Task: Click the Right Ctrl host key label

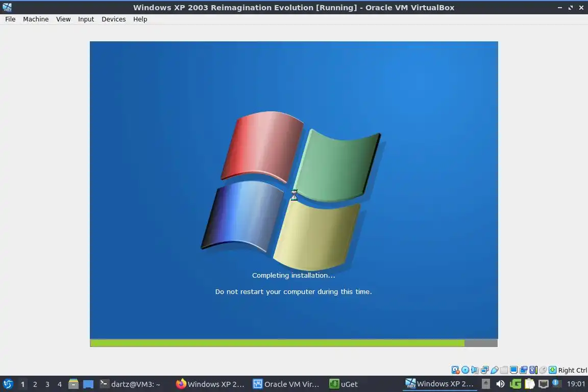Action: pyautogui.click(x=573, y=370)
